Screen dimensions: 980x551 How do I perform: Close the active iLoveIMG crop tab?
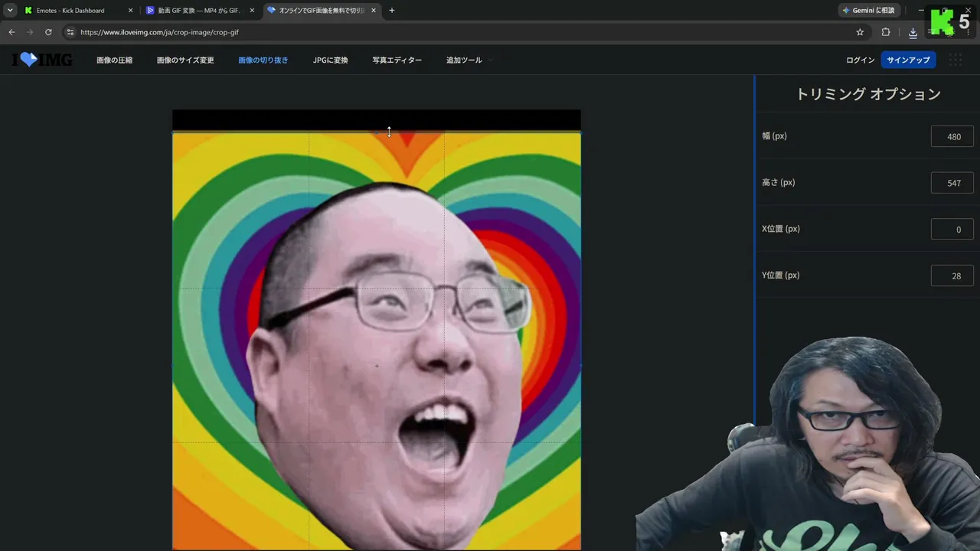click(373, 11)
